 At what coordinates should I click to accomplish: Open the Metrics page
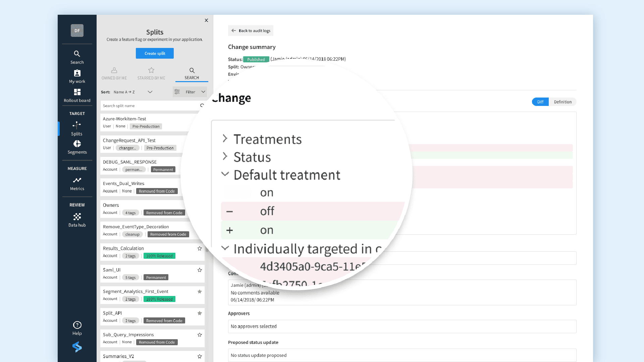click(77, 184)
